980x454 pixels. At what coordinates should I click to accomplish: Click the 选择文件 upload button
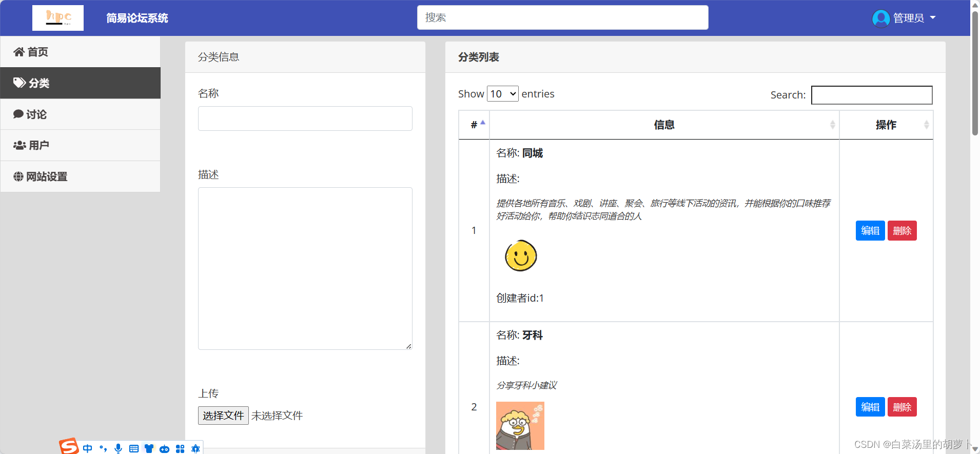[223, 416]
